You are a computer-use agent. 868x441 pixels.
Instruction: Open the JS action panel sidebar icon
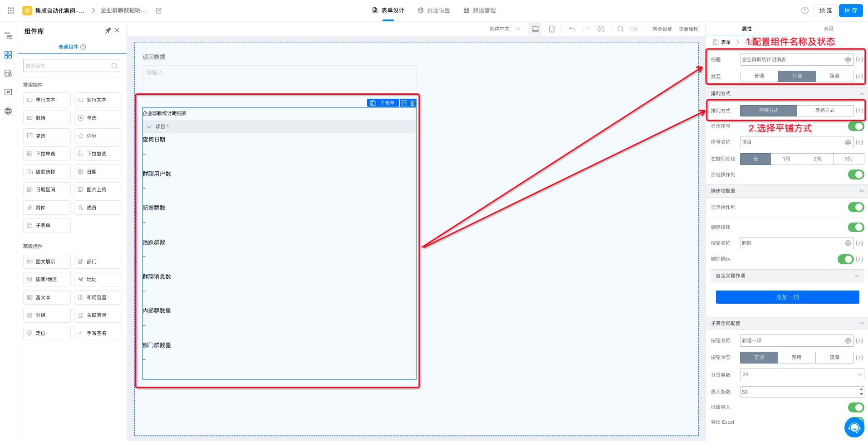click(x=8, y=92)
